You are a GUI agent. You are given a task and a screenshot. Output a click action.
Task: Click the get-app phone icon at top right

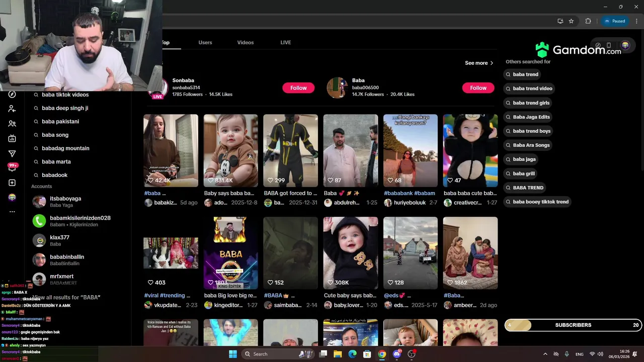[609, 45]
